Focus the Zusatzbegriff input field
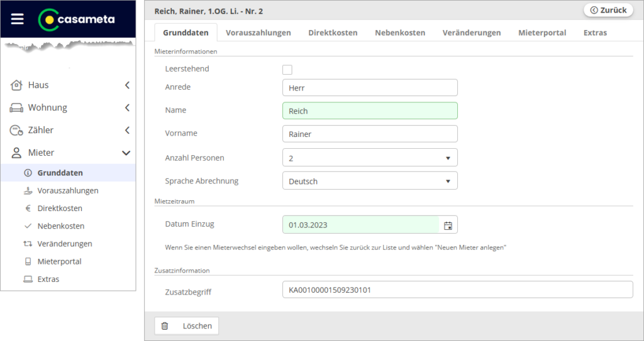 [x=458, y=290]
